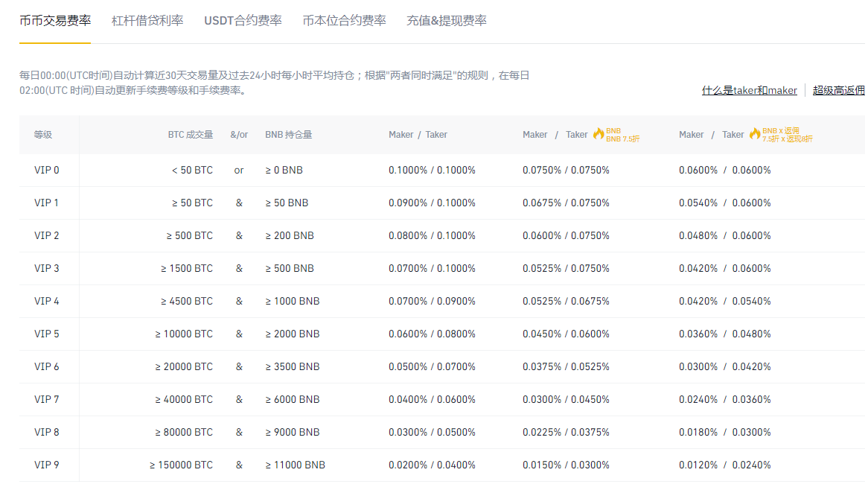Click the 等级 column header

43,135
